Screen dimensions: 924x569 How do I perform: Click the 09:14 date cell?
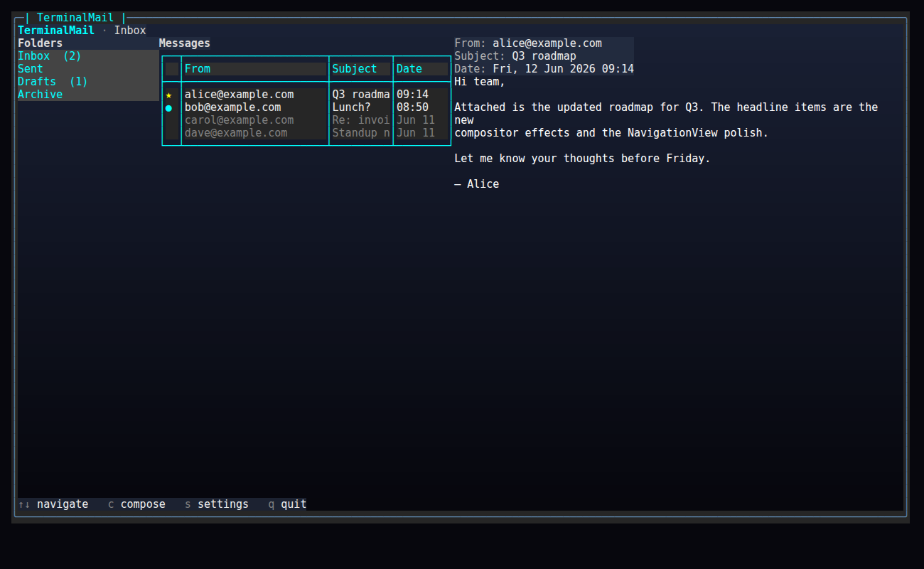click(422, 95)
